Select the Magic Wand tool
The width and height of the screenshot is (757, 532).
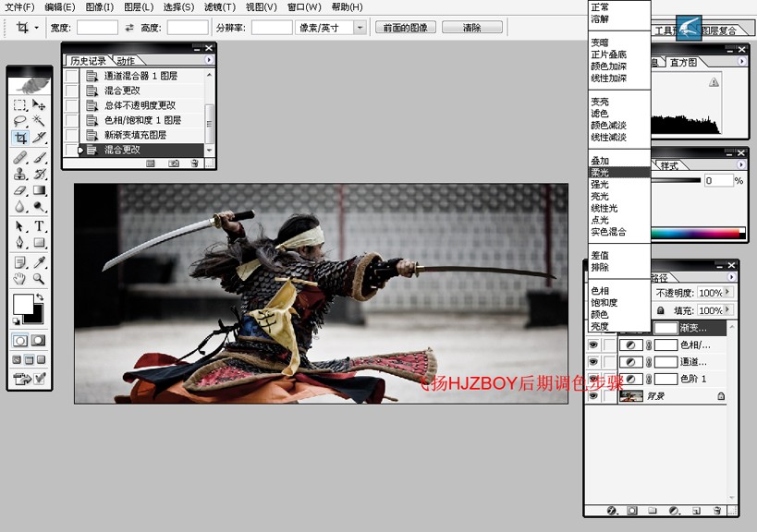point(39,121)
